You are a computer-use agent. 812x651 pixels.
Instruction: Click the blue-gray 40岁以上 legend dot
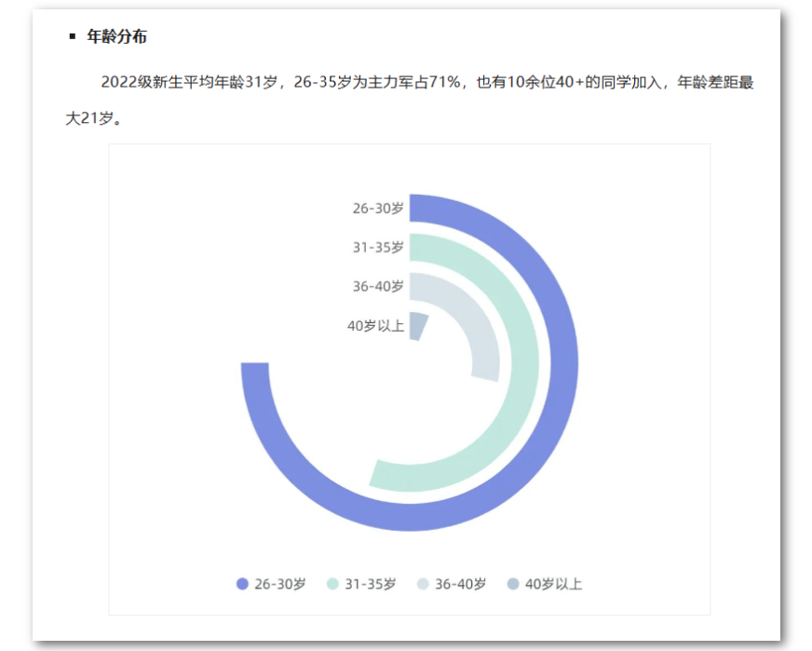coord(513,584)
